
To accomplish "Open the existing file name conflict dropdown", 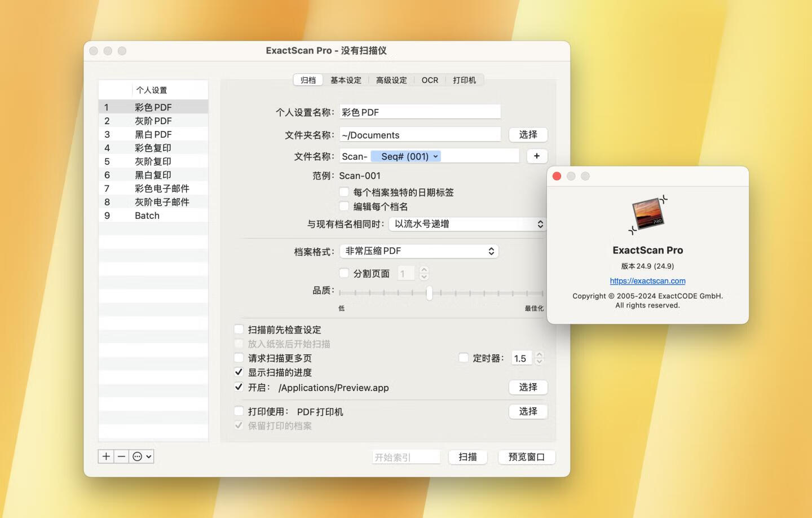I will coord(467,224).
